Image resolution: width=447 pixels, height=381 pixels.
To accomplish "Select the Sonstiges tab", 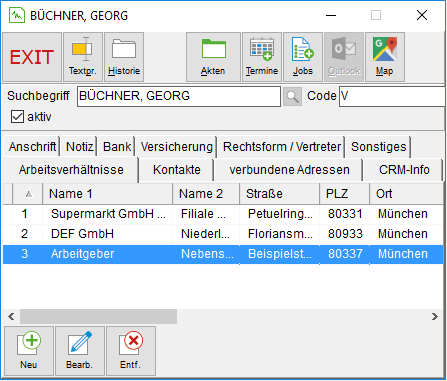I will point(379,146).
